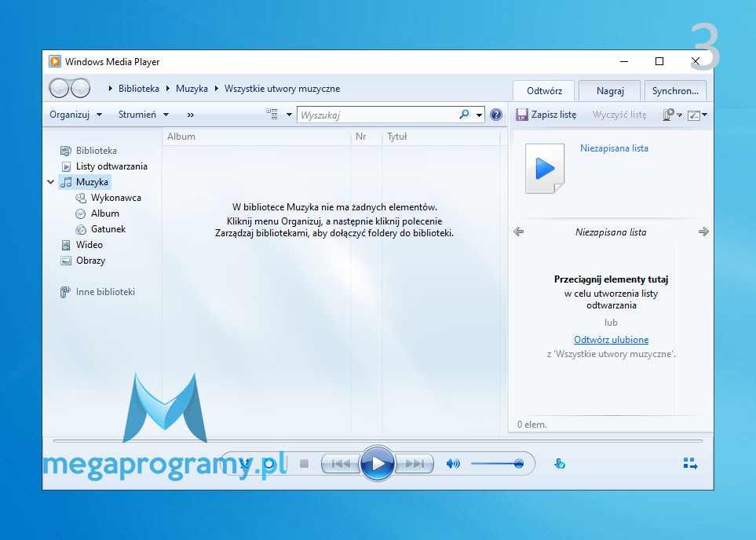Screen dimensions: 756x540
Task: Switch to Now Playing mode via the corner icon
Action: (690, 464)
